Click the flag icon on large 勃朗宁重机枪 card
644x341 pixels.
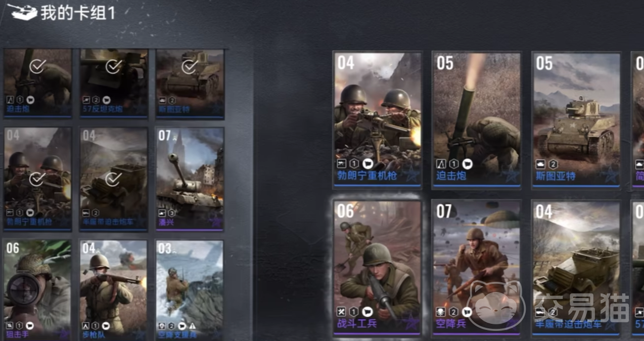point(368,163)
